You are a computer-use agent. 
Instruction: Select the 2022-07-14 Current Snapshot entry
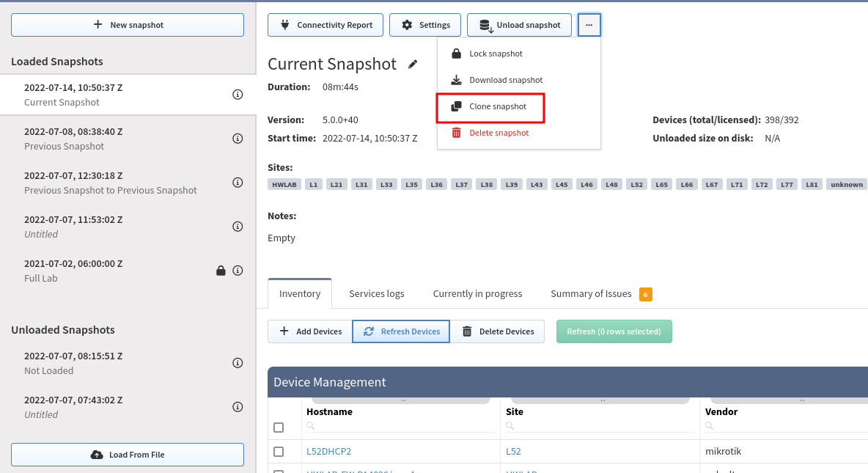point(128,95)
